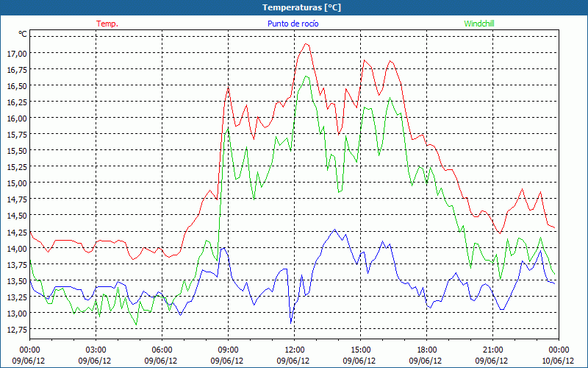Click the 16,00 y-axis value
This screenshot has width=588, height=368.
click(x=17, y=118)
